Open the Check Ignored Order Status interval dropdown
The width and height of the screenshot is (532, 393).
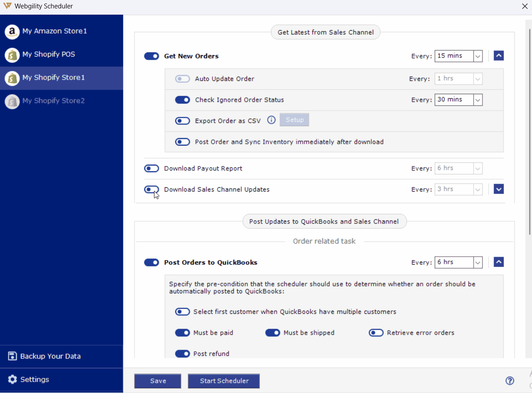[x=478, y=100]
